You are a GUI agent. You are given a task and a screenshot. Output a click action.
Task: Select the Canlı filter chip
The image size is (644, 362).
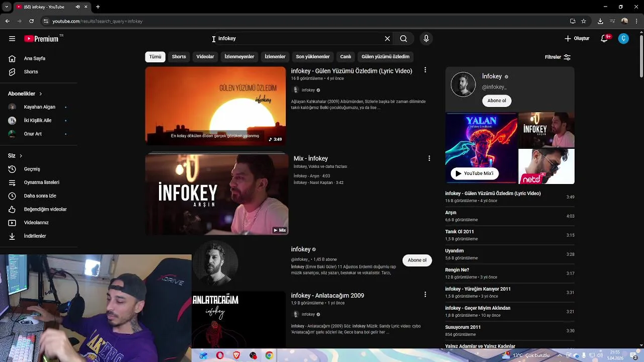point(345,57)
